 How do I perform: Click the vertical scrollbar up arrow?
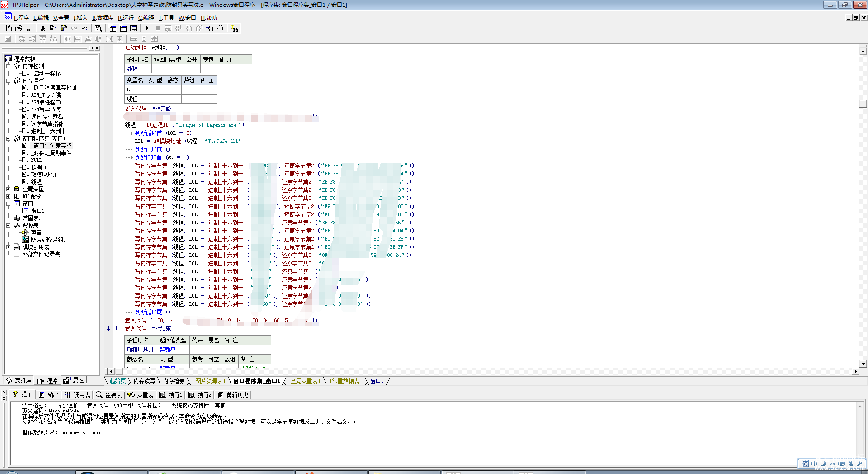coord(863,51)
